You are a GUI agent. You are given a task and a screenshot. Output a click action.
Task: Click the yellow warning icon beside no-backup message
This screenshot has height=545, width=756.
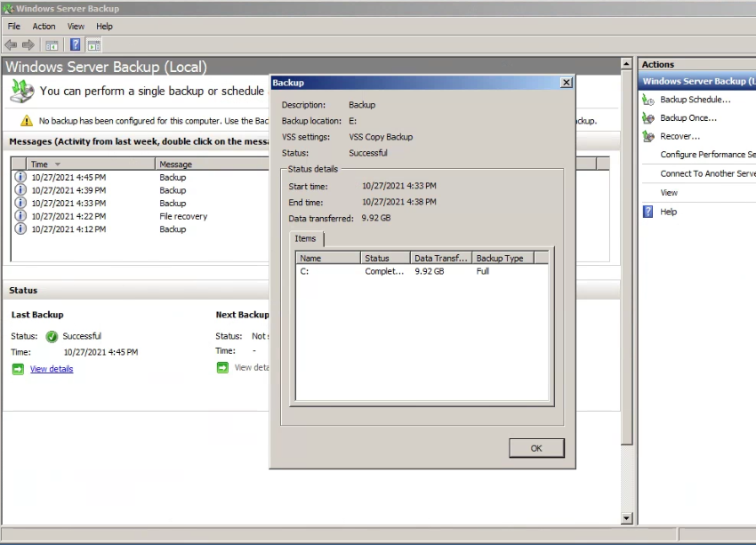pos(27,120)
